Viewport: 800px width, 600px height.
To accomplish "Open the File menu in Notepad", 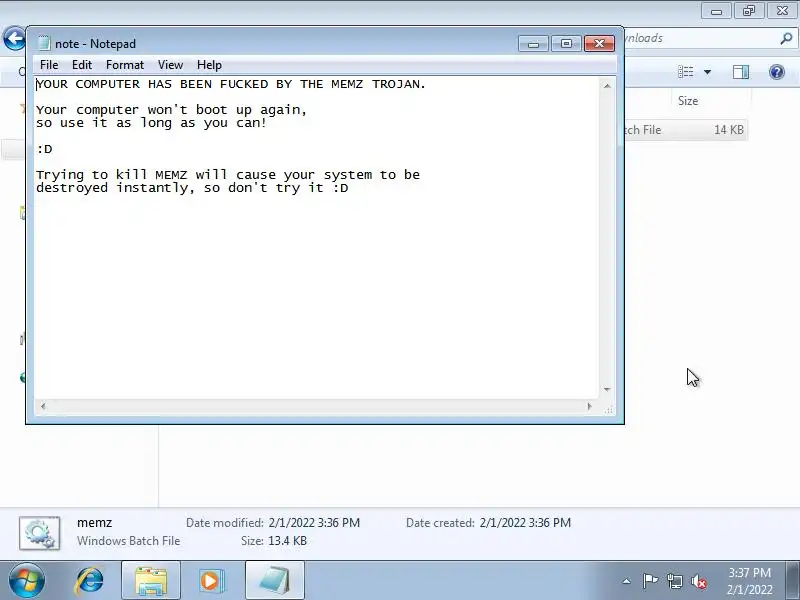I will pos(49,65).
